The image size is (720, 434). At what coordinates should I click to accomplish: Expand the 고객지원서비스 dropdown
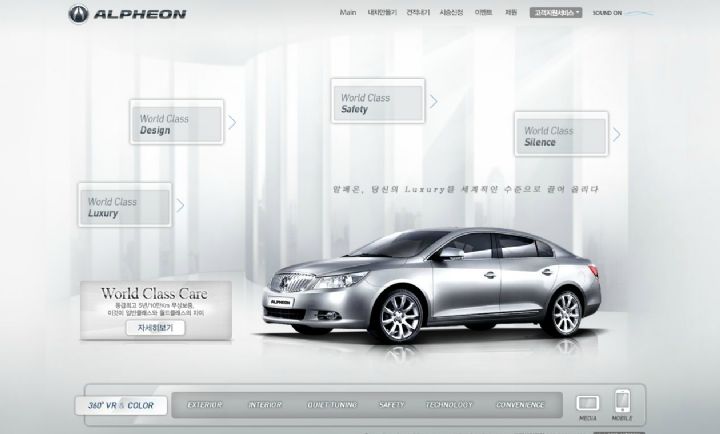(x=557, y=13)
